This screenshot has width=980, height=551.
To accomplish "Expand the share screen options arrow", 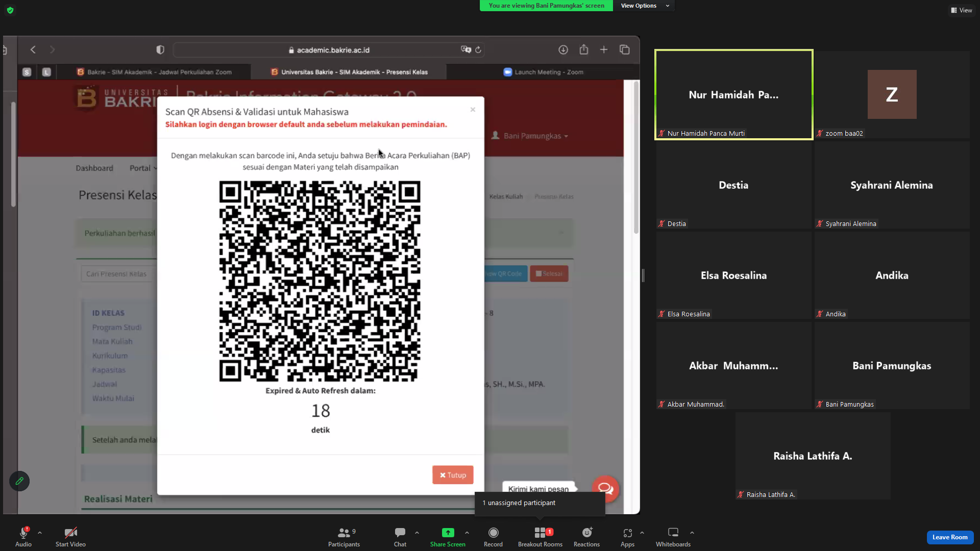I will pyautogui.click(x=467, y=533).
